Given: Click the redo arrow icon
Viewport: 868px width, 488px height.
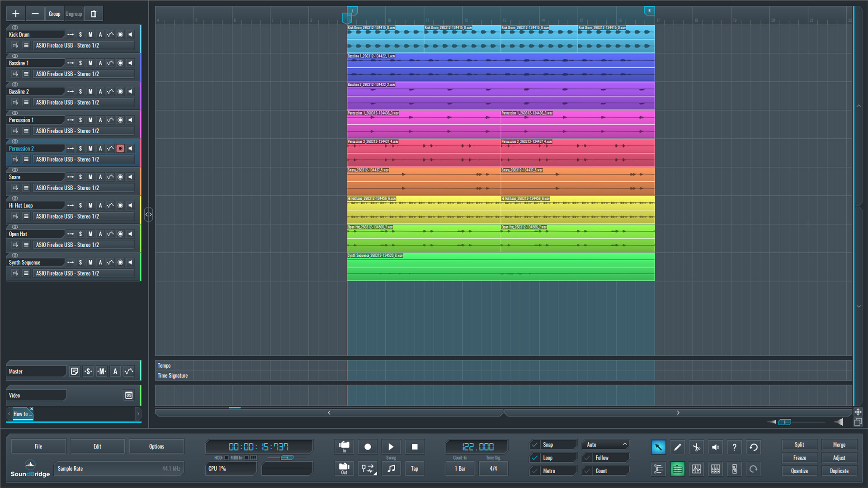Looking at the screenshot, I should tap(754, 469).
